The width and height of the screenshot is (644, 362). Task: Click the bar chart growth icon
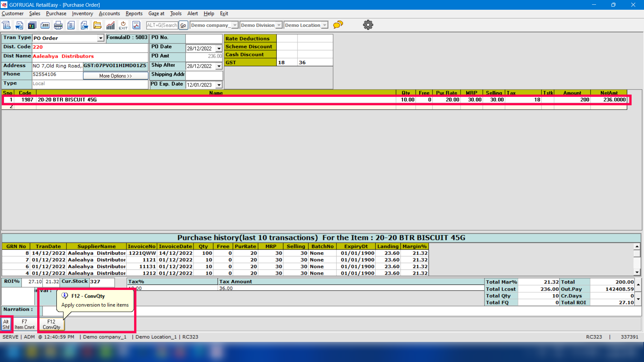[x=110, y=25]
